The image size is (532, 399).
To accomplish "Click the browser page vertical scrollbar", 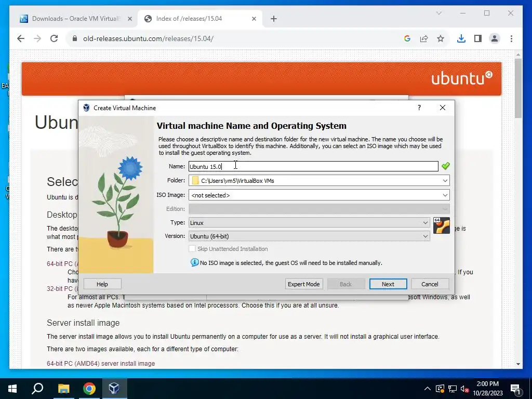I will pos(518,88).
